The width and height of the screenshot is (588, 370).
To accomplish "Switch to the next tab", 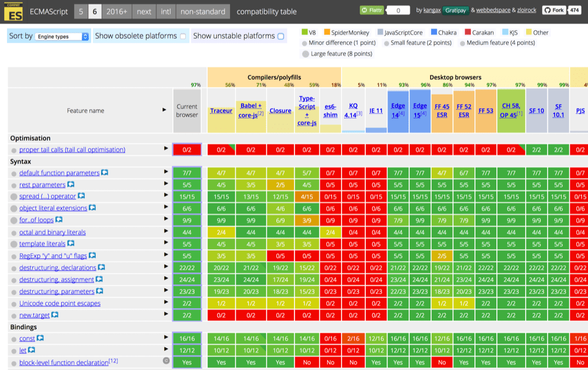I will [144, 12].
